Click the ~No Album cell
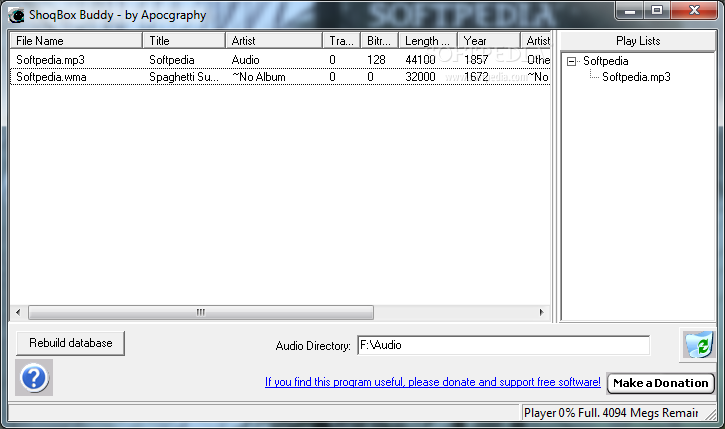This screenshot has width=725, height=429. pyautogui.click(x=258, y=77)
